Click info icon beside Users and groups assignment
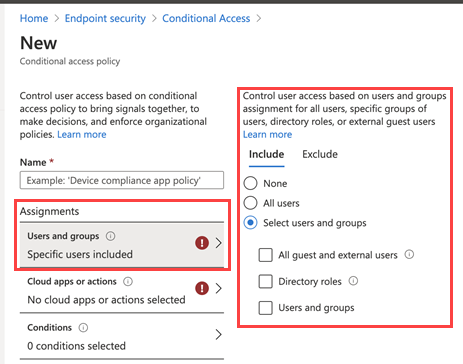The image size is (463, 364). (x=110, y=236)
